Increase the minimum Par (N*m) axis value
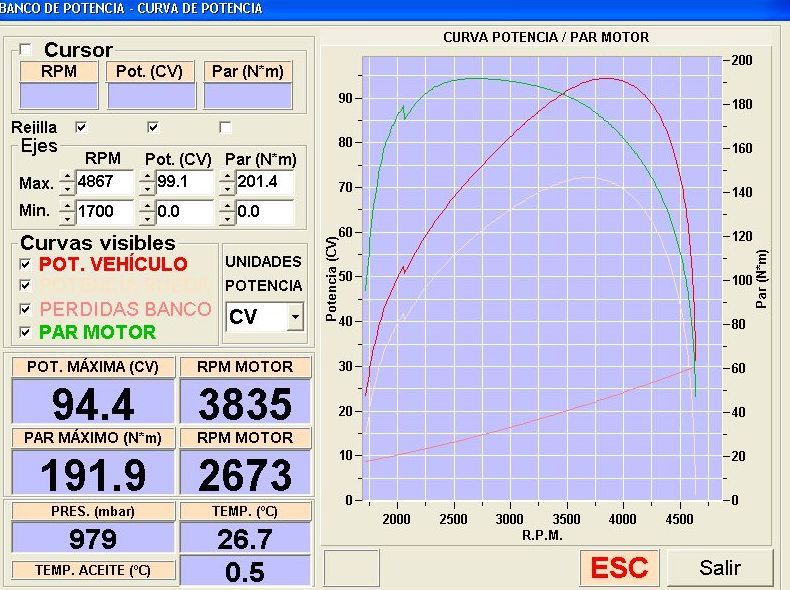 coord(228,207)
